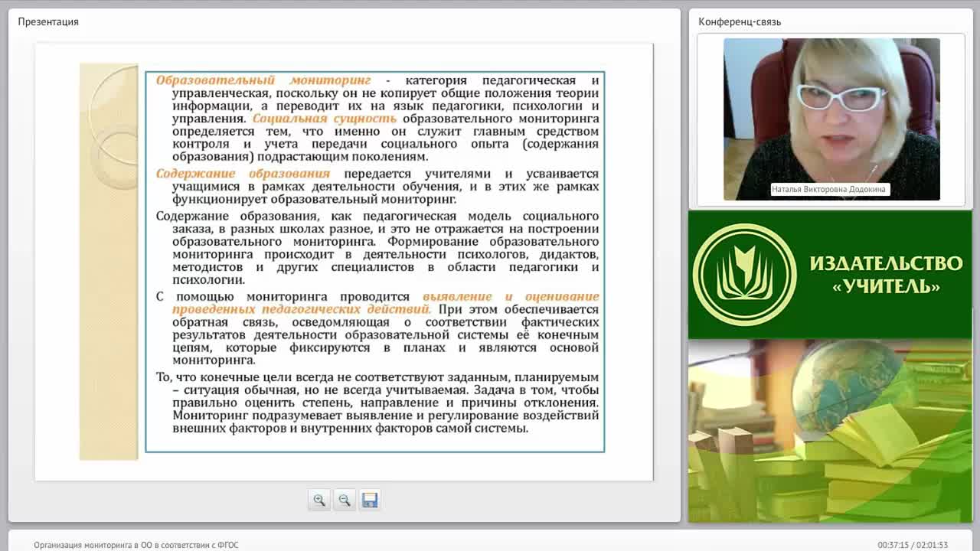
Task: Click the Презентация panel title
Action: 48,21
